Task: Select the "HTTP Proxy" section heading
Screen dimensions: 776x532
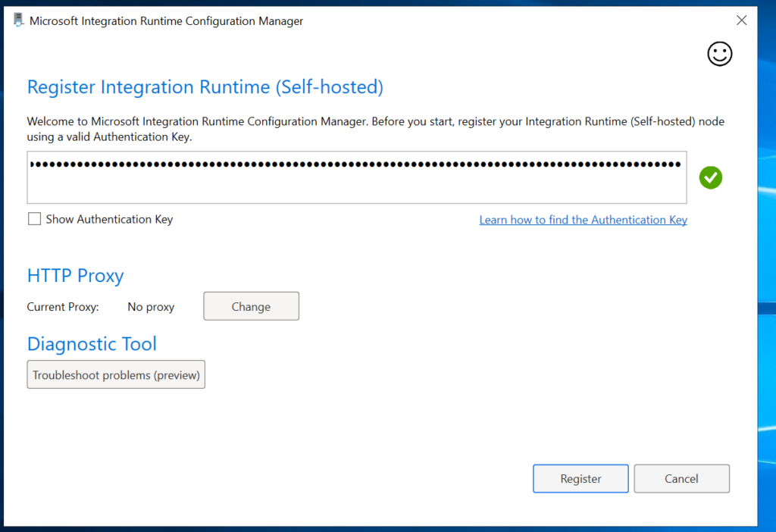Action: pos(75,276)
